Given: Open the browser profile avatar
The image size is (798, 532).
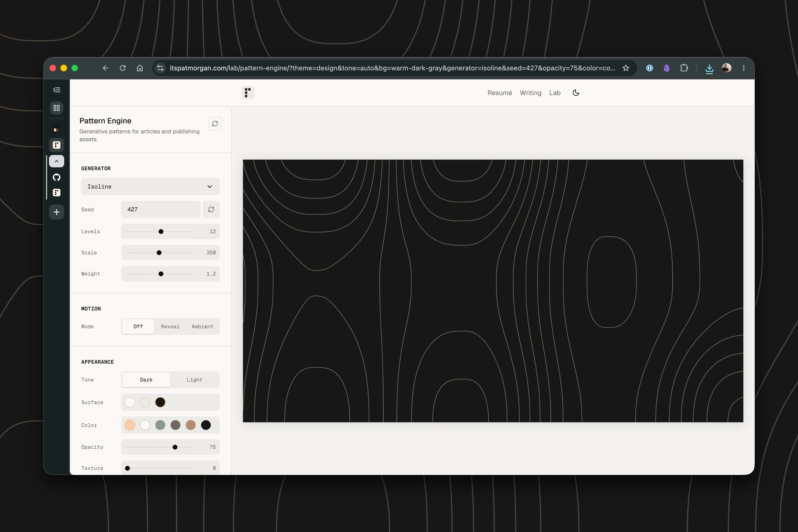Looking at the screenshot, I should click(x=726, y=68).
